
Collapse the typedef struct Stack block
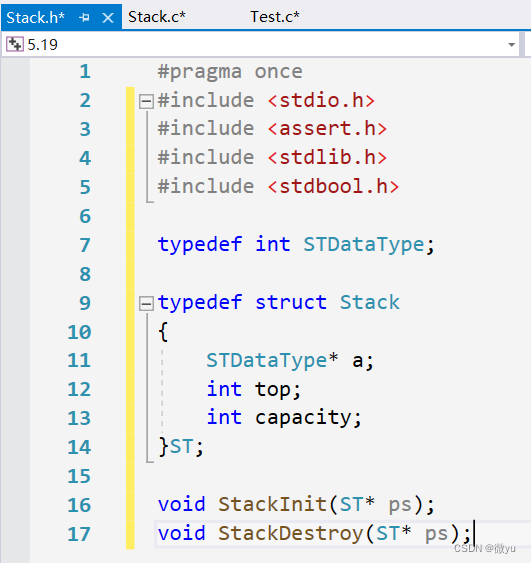pyautogui.click(x=146, y=303)
